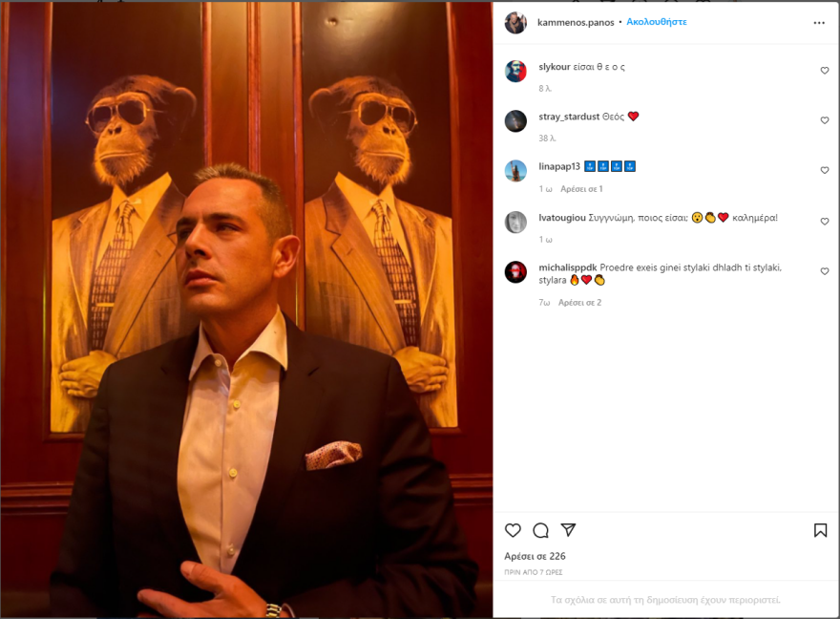Open the kammenos.panos profile name link
Image resolution: width=840 pixels, height=619 pixels.
point(574,22)
